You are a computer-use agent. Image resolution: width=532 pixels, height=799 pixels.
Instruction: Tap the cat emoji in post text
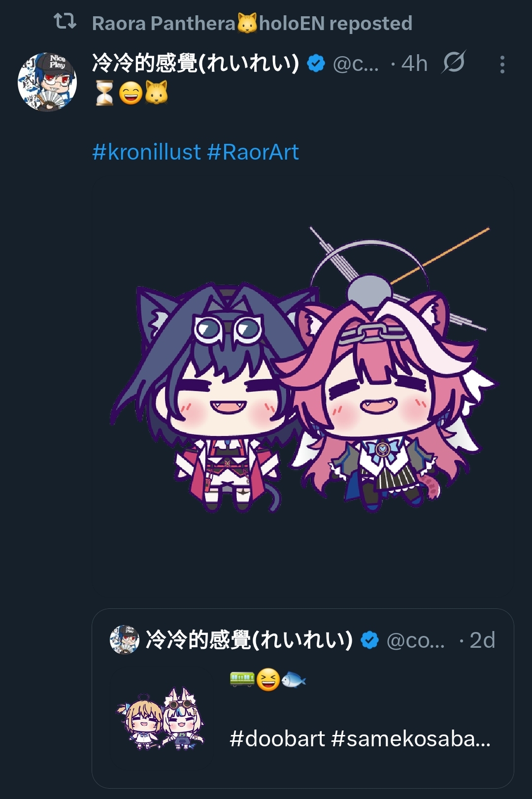point(156,93)
